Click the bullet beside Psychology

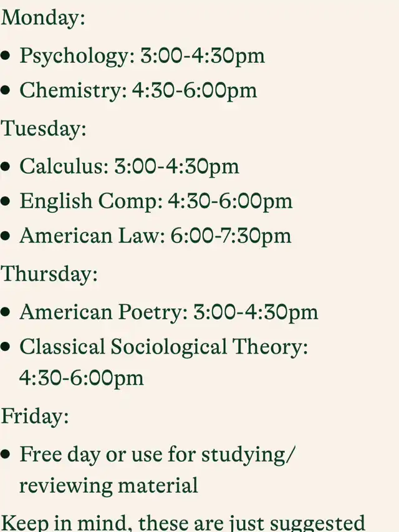(6, 56)
